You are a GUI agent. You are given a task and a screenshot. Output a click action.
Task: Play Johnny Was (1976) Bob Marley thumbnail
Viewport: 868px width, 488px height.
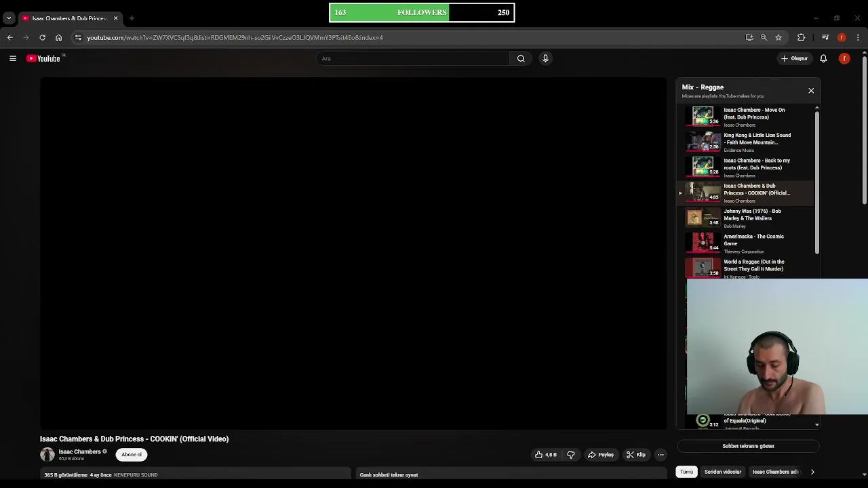click(x=703, y=217)
